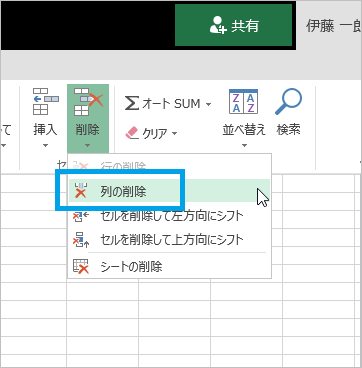The image size is (362, 368).
Task: Open the オート SUM dropdown arrow
Action: tap(208, 104)
